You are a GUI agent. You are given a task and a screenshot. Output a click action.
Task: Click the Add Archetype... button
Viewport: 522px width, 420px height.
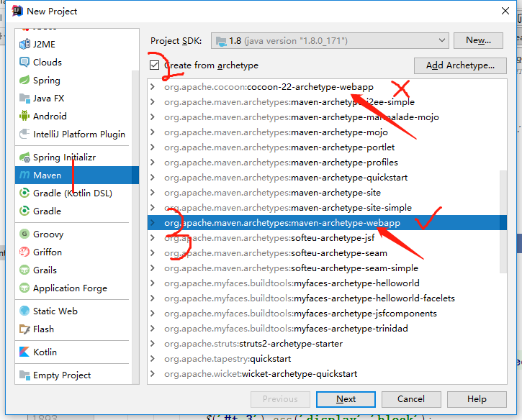coord(460,65)
